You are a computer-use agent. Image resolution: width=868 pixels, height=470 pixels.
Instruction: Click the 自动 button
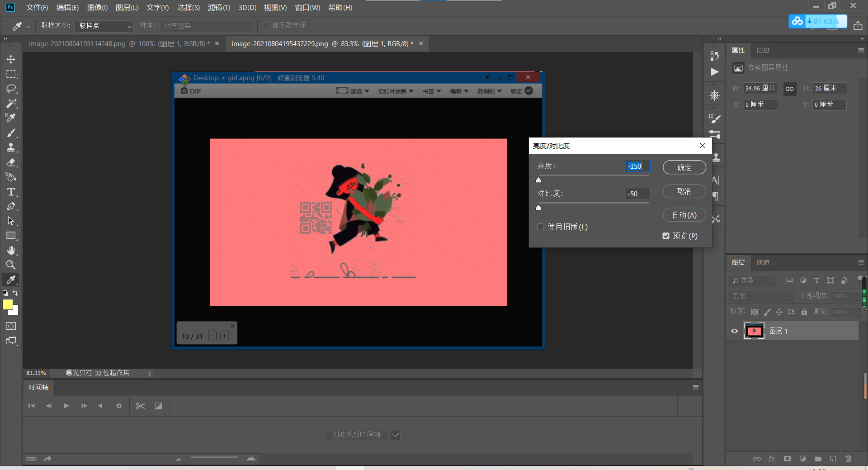(x=684, y=215)
